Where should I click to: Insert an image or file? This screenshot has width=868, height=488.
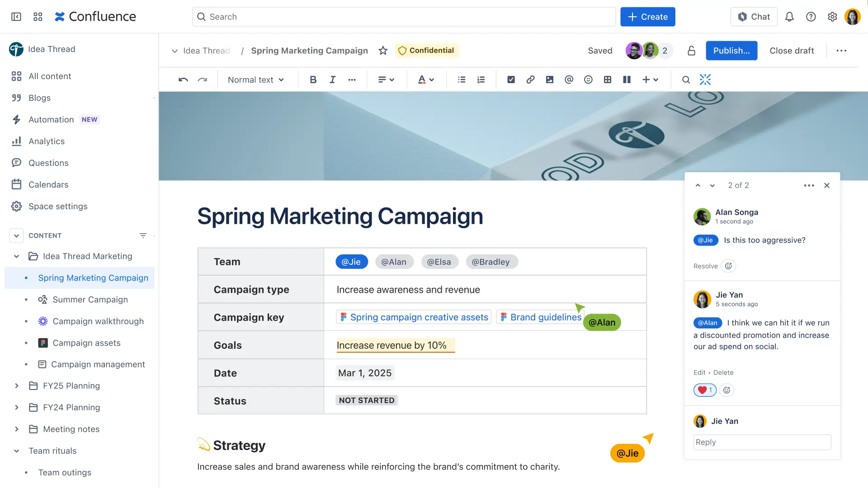550,80
